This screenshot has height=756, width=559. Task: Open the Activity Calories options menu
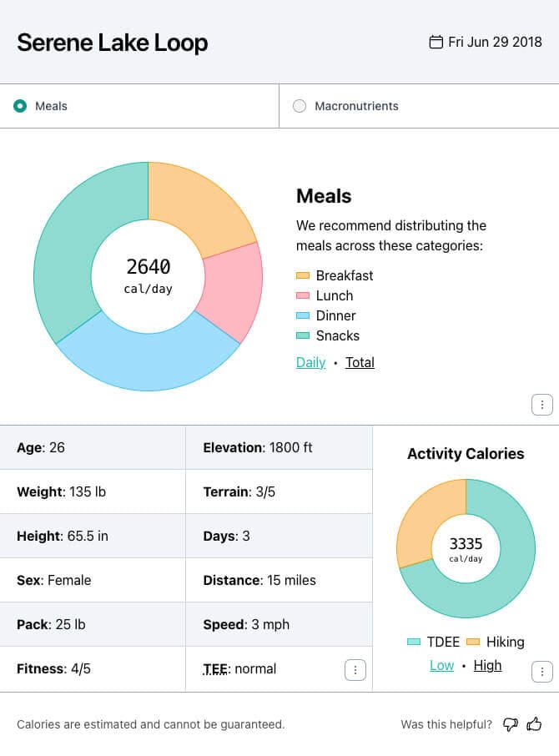(542, 671)
